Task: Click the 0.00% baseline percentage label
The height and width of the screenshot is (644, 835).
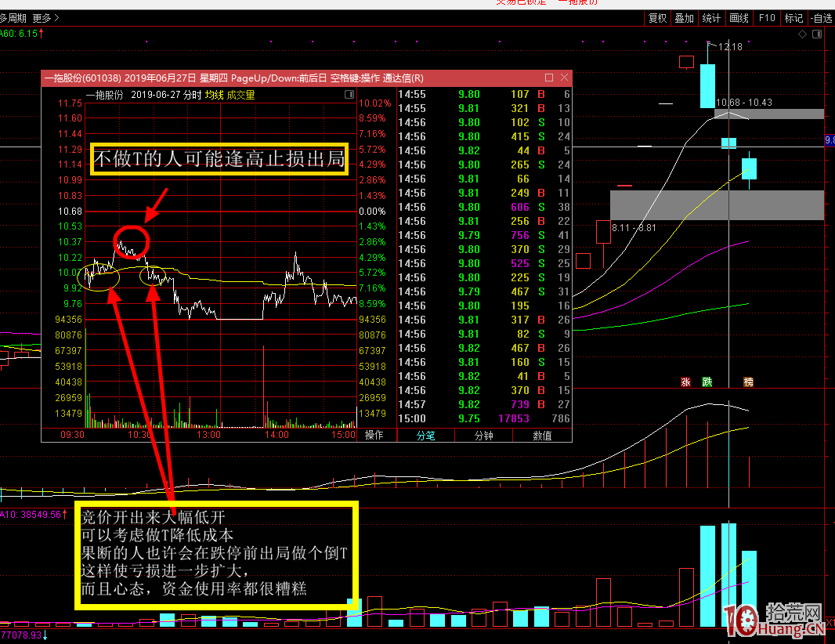Action: point(372,212)
